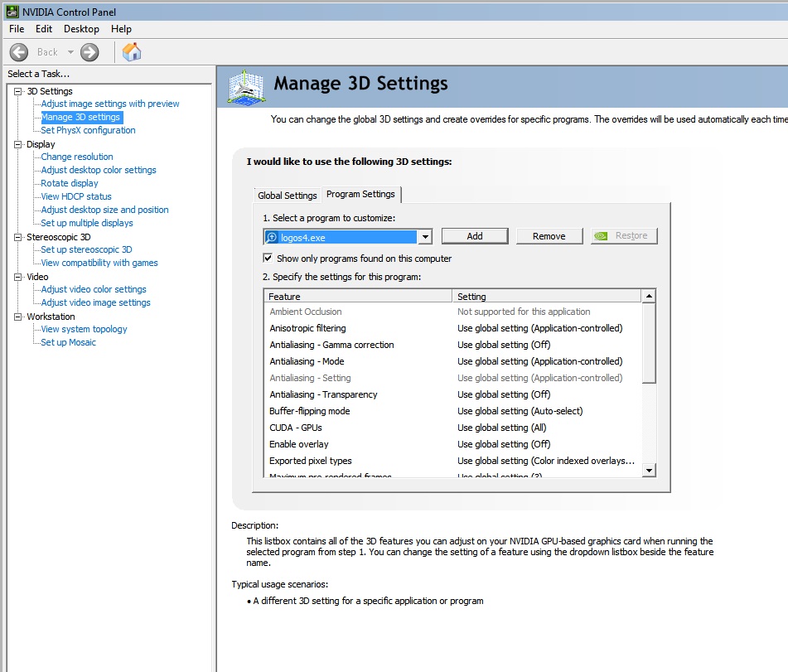
Task: Click the Antialiasing - Setting row
Action: (452, 378)
